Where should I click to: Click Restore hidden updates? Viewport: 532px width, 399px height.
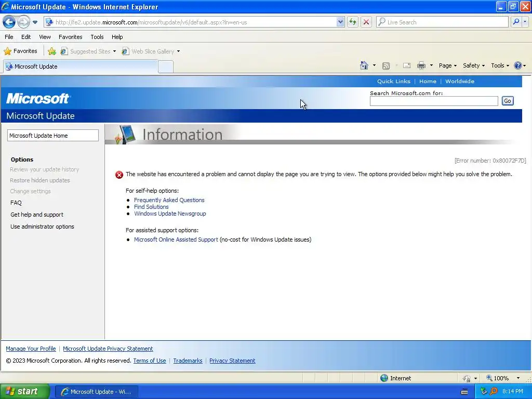pyautogui.click(x=40, y=180)
